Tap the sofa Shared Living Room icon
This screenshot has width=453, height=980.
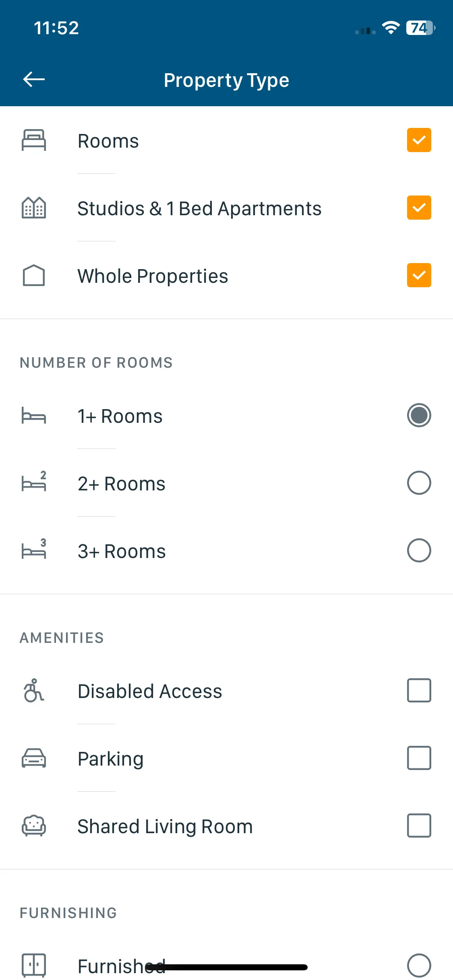[x=34, y=826]
